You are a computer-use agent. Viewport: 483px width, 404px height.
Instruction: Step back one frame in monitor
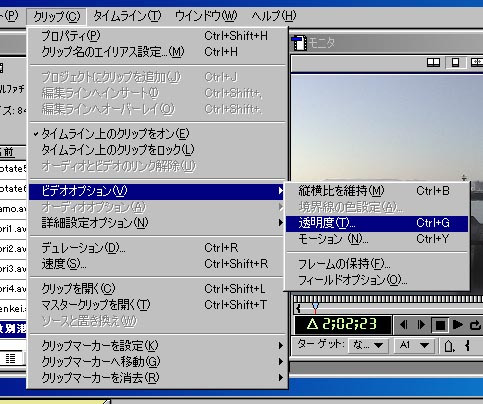[x=404, y=324]
